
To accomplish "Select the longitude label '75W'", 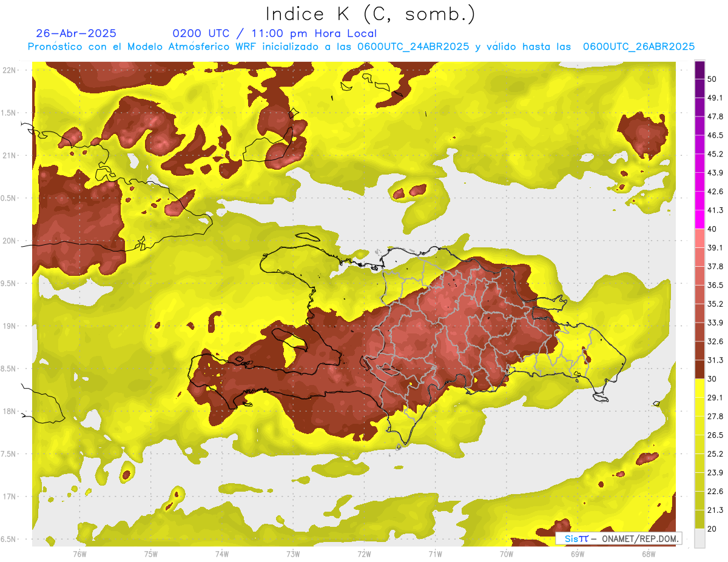I will (151, 554).
